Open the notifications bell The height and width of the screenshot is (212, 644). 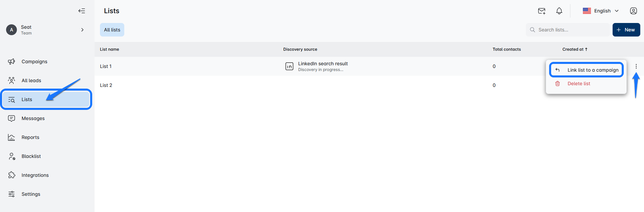coord(559,11)
